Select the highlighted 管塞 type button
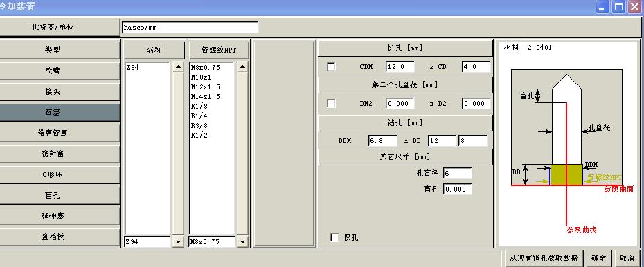This screenshot has width=644, height=267. [x=60, y=112]
